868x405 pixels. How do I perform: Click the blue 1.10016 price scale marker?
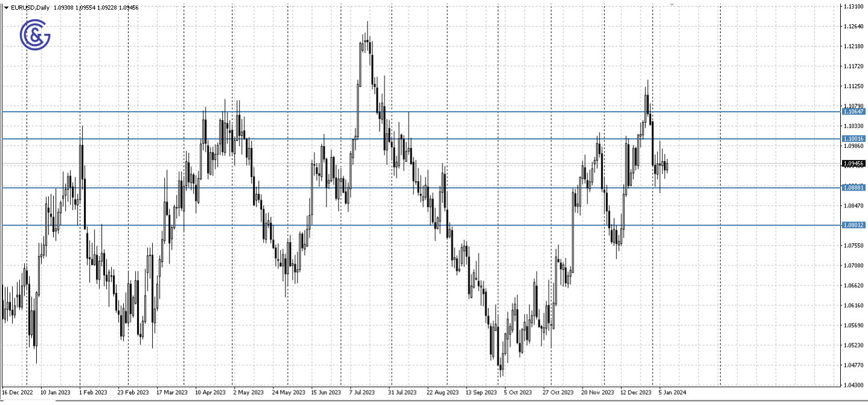(x=854, y=139)
